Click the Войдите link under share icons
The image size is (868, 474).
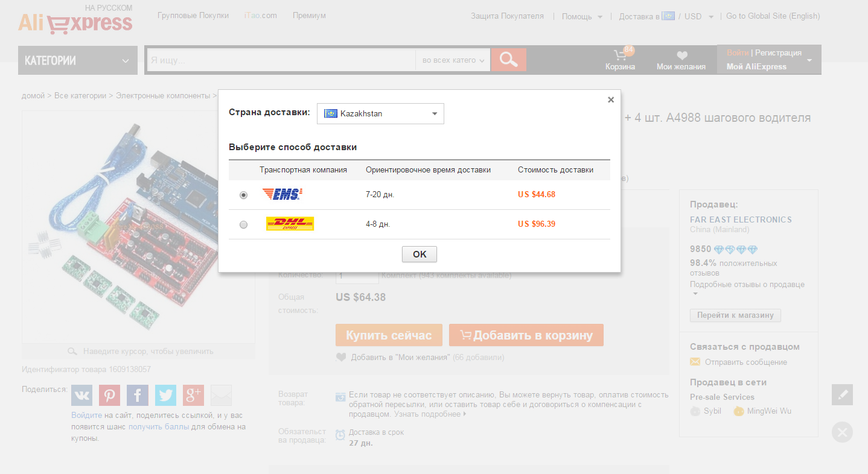tap(86, 415)
